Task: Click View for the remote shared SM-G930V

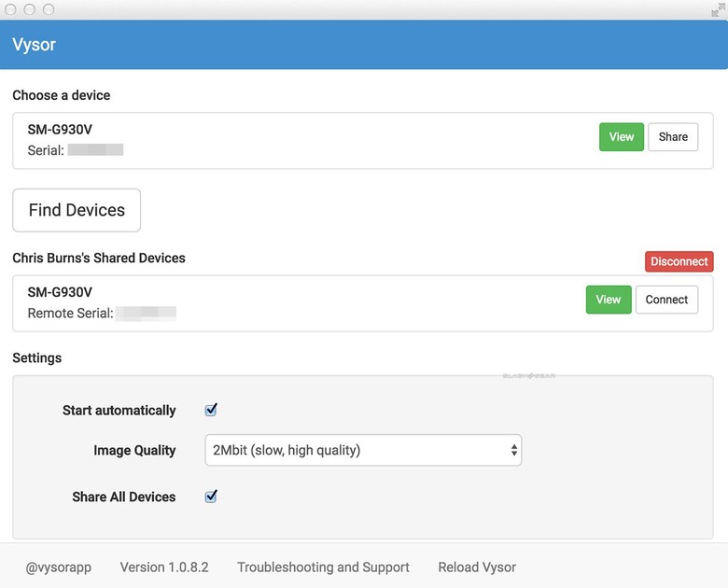Action: pyautogui.click(x=609, y=300)
